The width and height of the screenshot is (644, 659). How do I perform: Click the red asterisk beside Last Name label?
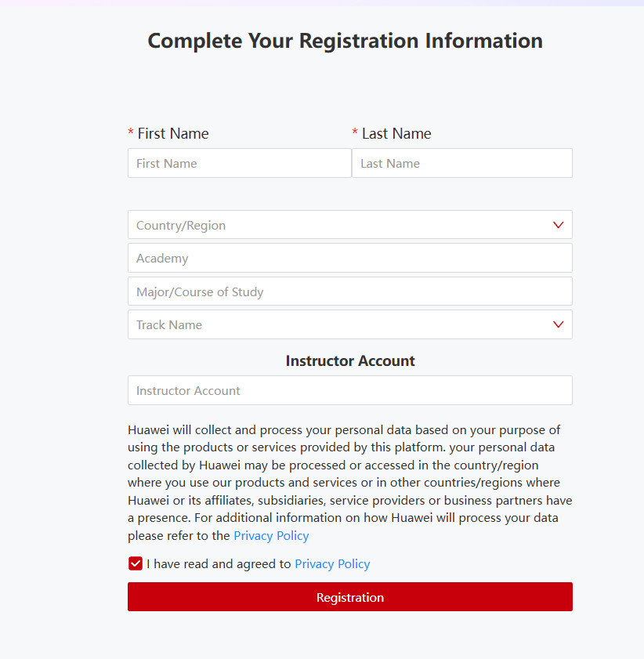point(355,132)
